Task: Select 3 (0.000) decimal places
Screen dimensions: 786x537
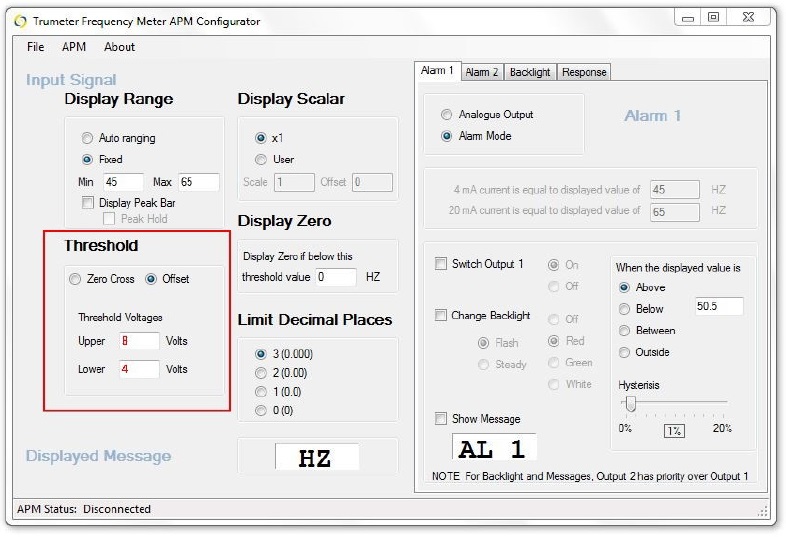Action: point(261,354)
